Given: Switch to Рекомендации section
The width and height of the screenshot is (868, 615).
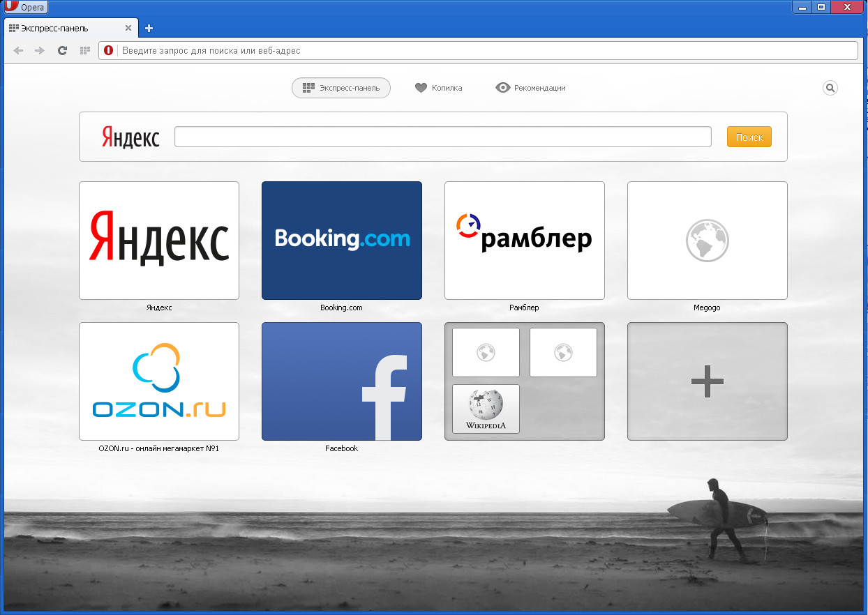Looking at the screenshot, I should coord(530,88).
